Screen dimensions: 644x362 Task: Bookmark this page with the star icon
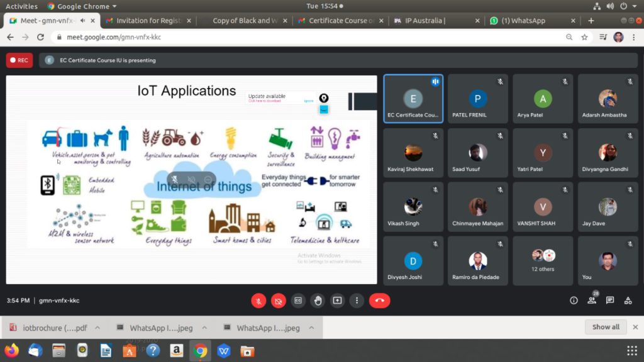[584, 37]
